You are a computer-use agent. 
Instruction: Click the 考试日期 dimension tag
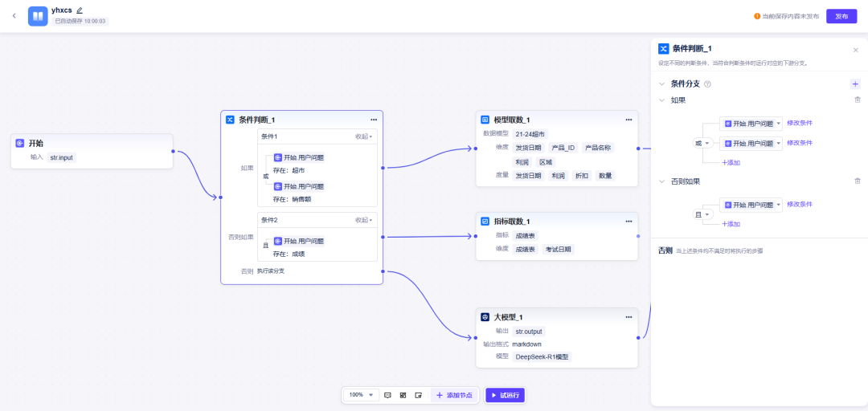[x=558, y=250]
